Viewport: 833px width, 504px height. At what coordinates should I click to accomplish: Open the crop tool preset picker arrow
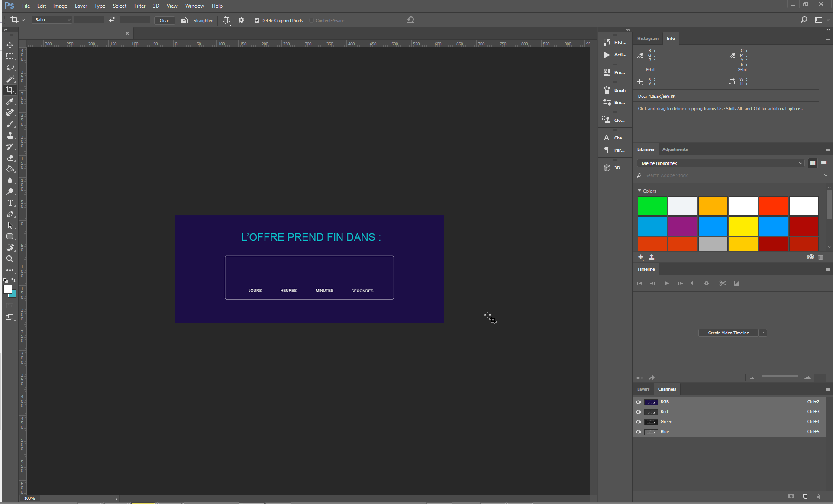[23, 20]
